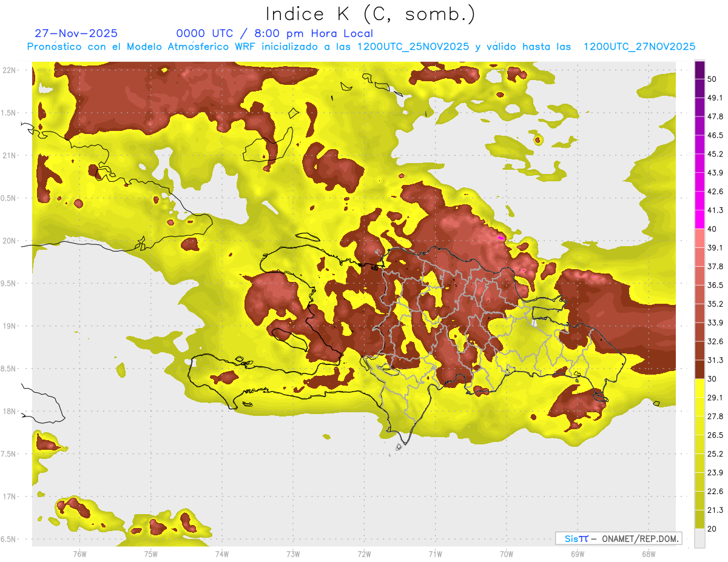Screen dimensions: 728x562
Task: Click the '76W' longitude label
Action: tap(79, 554)
